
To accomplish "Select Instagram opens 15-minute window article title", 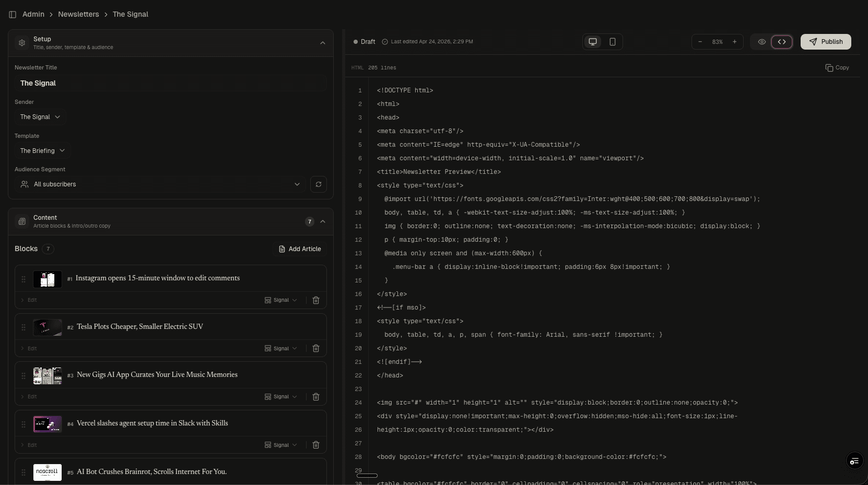I will 158,278.
